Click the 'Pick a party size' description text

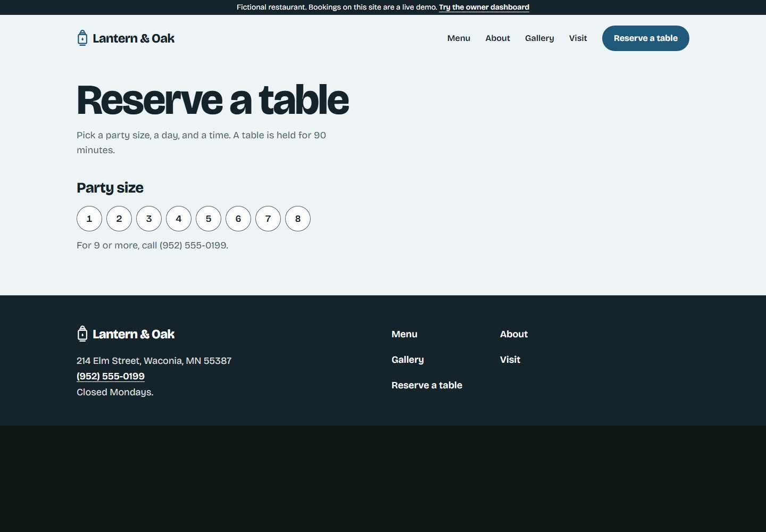(x=201, y=143)
